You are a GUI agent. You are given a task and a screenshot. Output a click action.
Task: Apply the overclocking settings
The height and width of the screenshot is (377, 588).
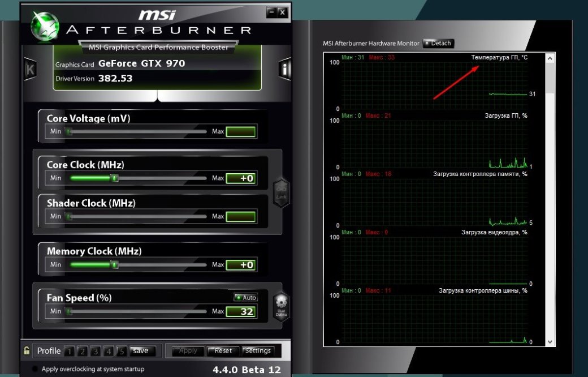click(x=188, y=351)
